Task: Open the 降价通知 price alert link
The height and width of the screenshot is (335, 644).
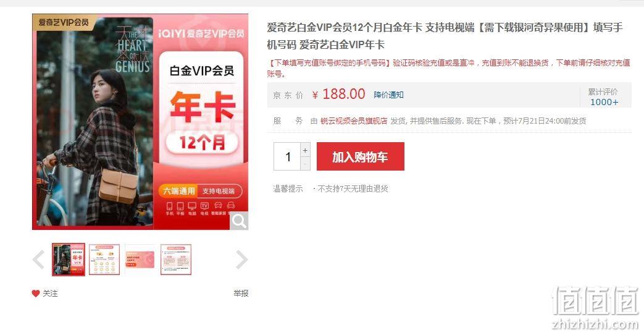Action: tap(388, 95)
